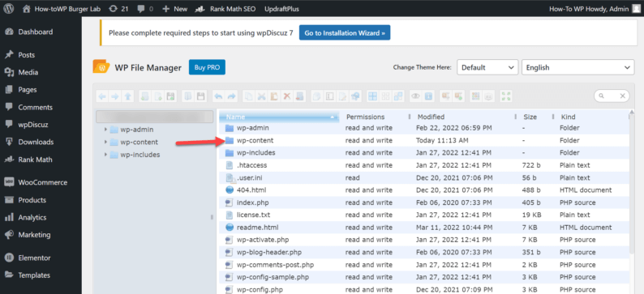Select the 404.html file row

(423, 190)
